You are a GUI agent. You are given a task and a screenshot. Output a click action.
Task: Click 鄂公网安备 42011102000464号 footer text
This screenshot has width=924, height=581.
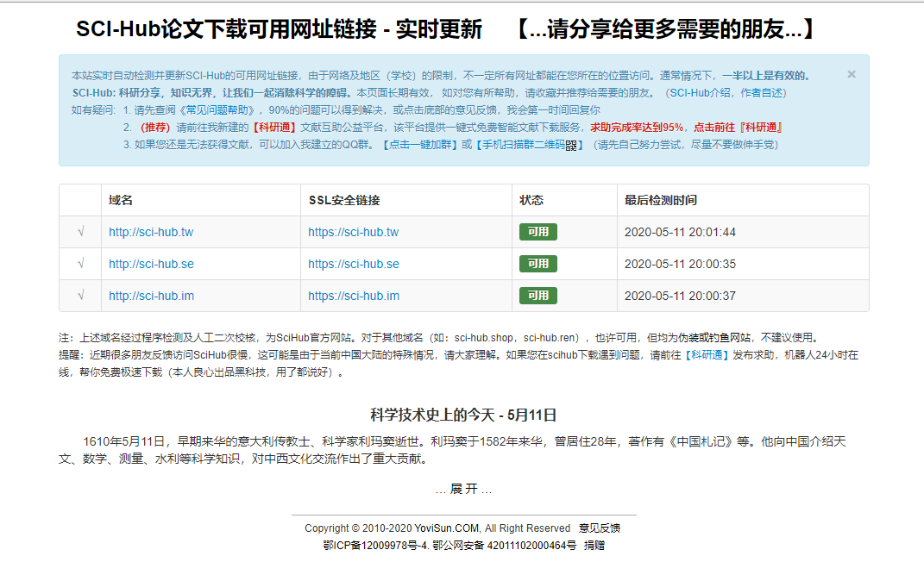click(x=505, y=545)
